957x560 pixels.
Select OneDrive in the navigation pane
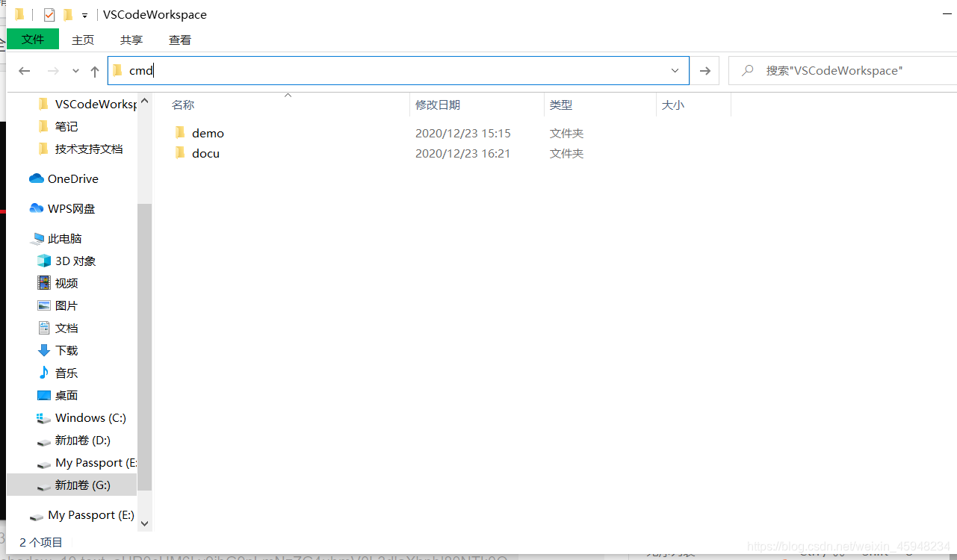pos(72,178)
